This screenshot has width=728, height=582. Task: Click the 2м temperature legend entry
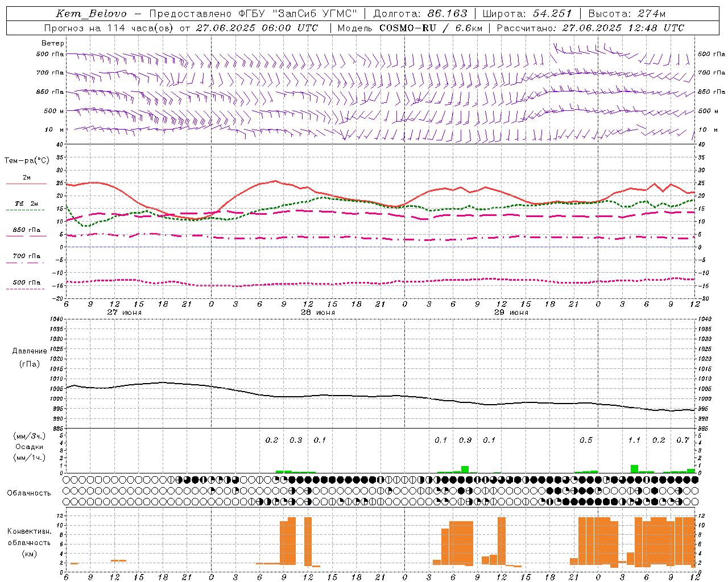click(x=27, y=178)
